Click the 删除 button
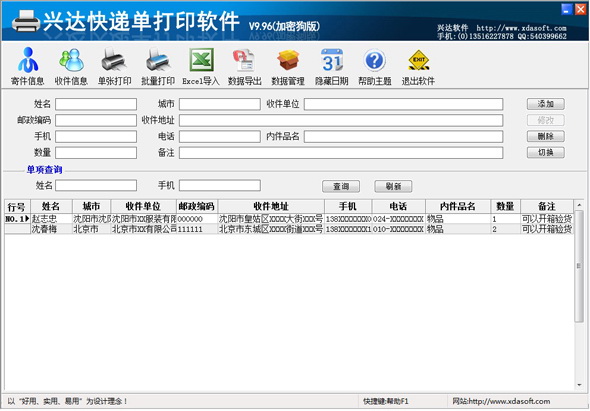Screen dimensions: 590x411 click(546, 136)
